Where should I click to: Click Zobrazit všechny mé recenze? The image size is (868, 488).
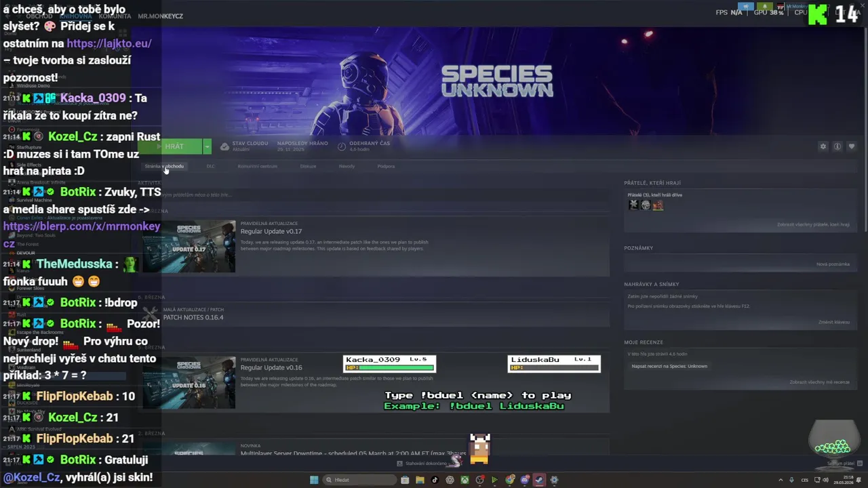click(x=819, y=382)
